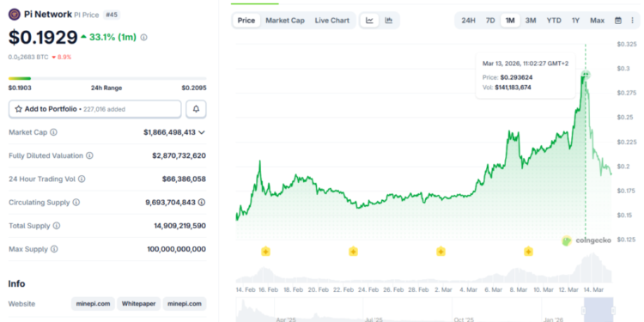Click news marker under 22. Feb

[353, 252]
